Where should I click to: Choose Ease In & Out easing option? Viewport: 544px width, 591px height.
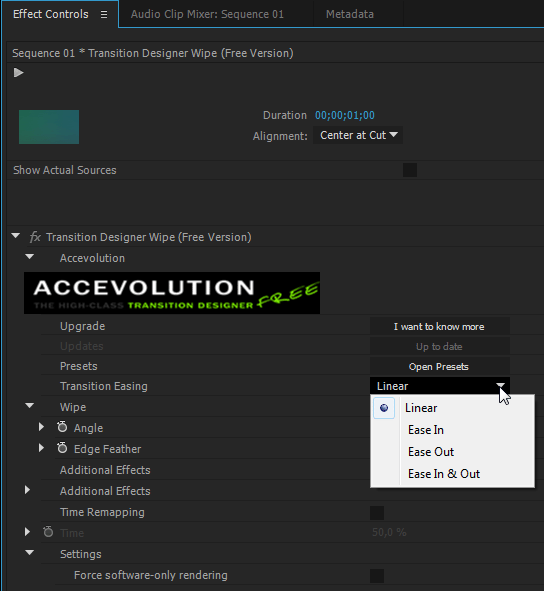coord(444,474)
